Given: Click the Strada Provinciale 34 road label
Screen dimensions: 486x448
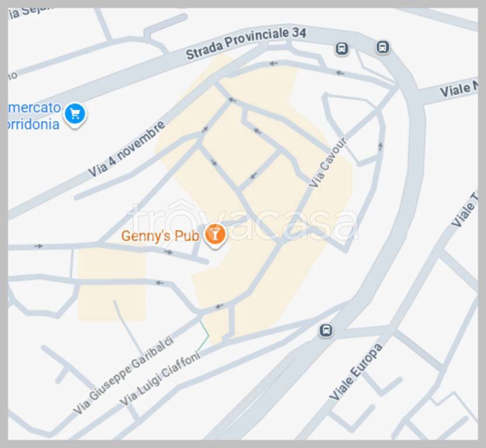Looking at the screenshot, I should 246,43.
